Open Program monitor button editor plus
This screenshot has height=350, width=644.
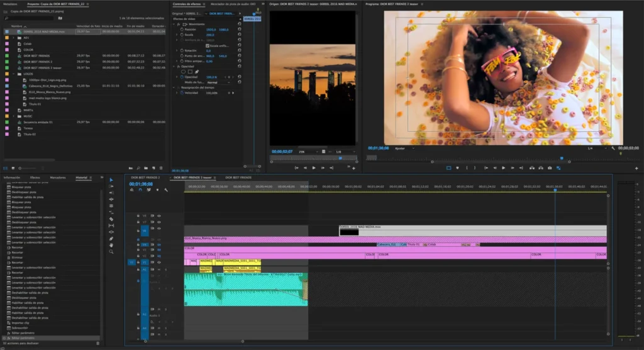point(636,168)
